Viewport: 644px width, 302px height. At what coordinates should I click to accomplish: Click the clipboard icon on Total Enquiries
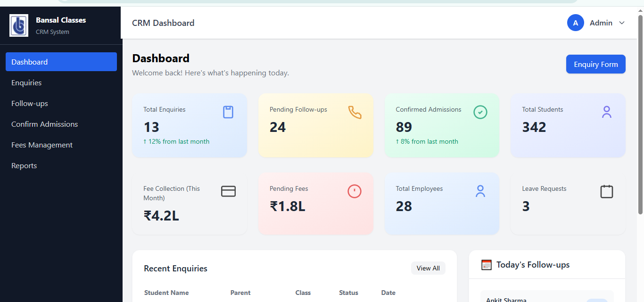click(228, 112)
